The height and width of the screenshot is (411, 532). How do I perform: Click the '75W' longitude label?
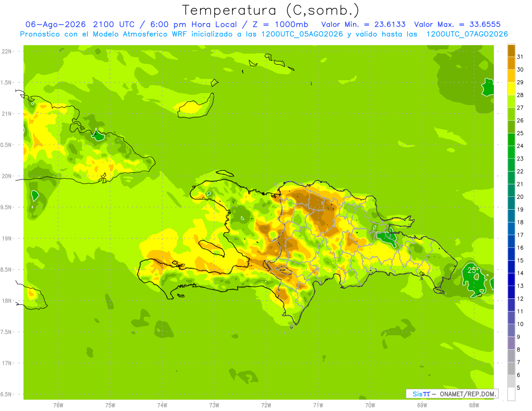(110, 405)
